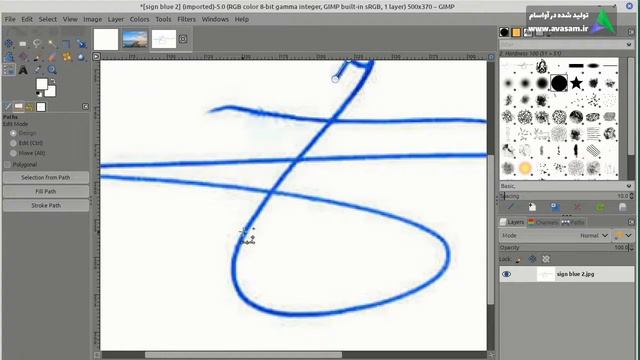This screenshot has height=360, width=640.
Task: Select the Move tool in the toolbox
Action: (9, 44)
